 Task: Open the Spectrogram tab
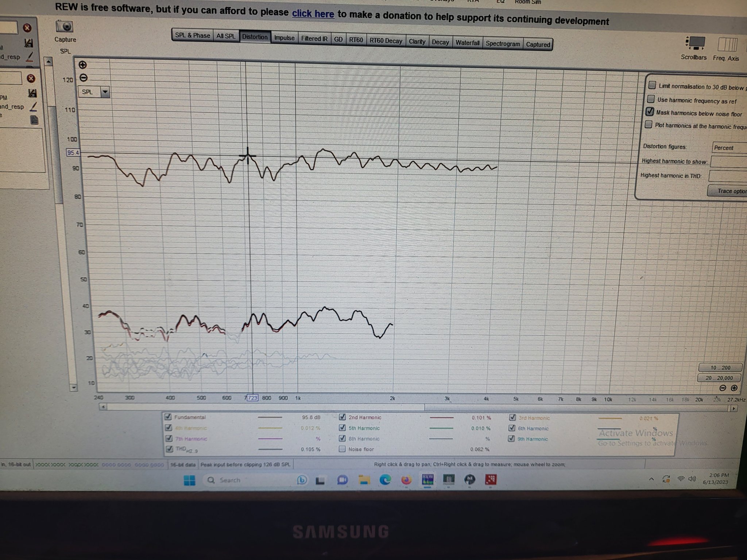tap(503, 43)
